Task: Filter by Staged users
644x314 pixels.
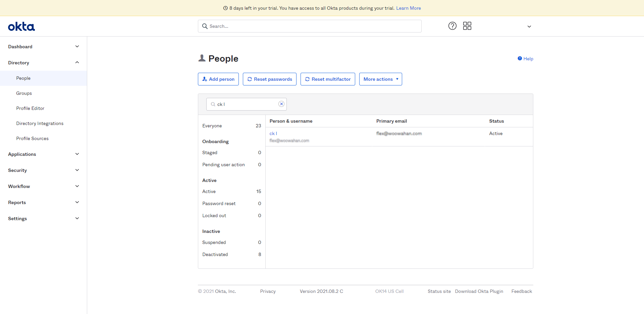Action: [x=231, y=152]
